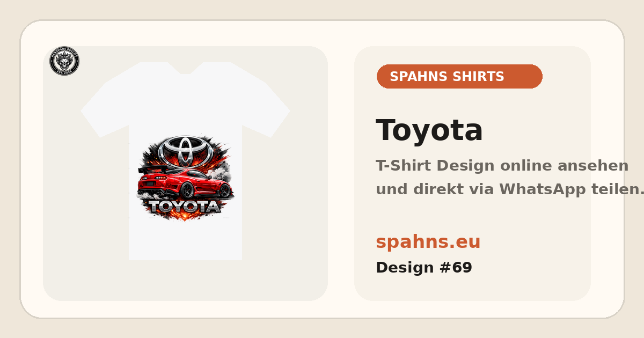Image resolution: width=644 pixels, height=338 pixels.
Task: Click the SPAHNS SHIRTS orange badge
Action: [x=459, y=77]
